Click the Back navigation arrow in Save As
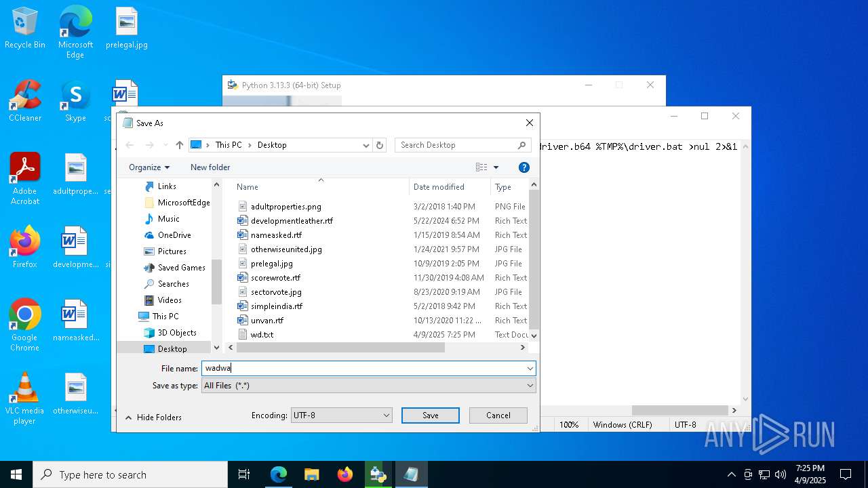The width and height of the screenshot is (868, 488). click(x=130, y=145)
